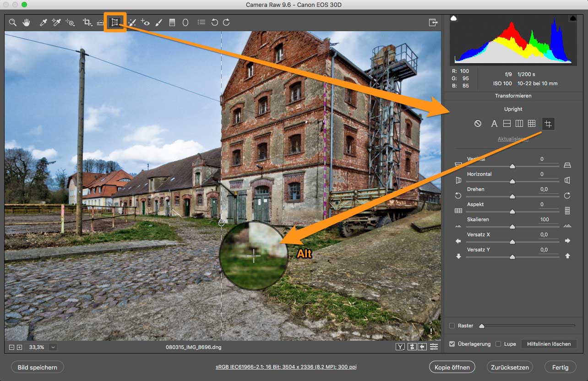Uncheck the Überlagerung checkbox
588x381 pixels.
(x=452, y=344)
